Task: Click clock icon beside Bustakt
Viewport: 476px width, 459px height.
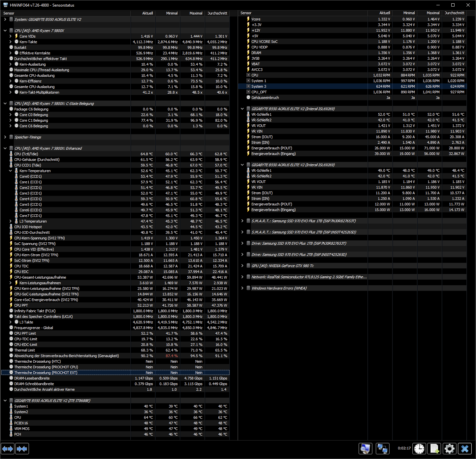Action: 11,47
